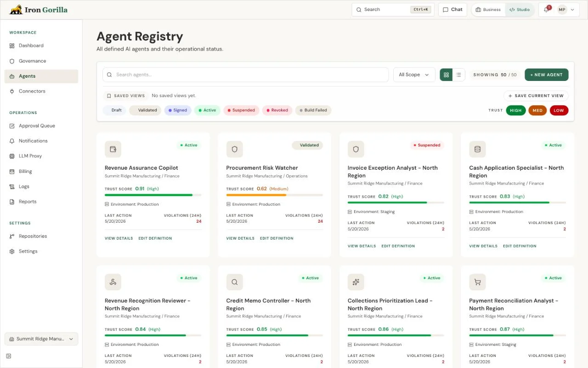Switch to grid view layout

[446, 75]
